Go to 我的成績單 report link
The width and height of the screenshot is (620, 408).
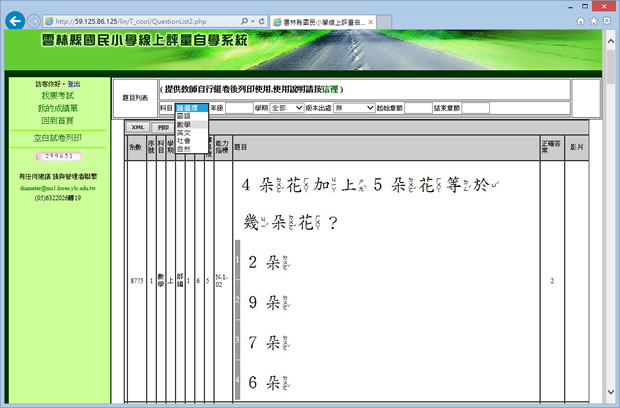click(57, 108)
